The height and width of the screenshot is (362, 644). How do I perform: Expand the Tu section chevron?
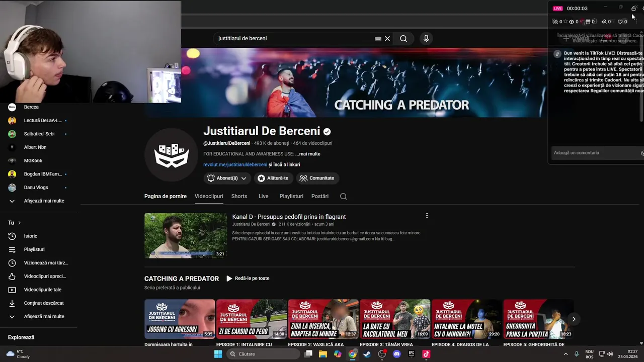[20, 223]
